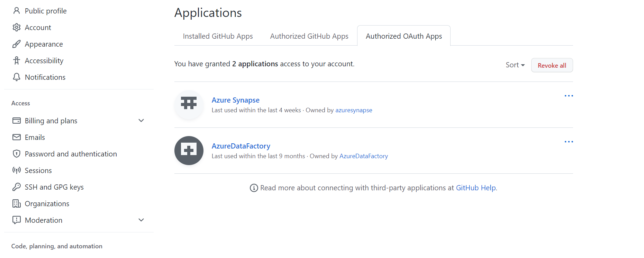Click the Notifications bell icon

pyautogui.click(x=16, y=77)
